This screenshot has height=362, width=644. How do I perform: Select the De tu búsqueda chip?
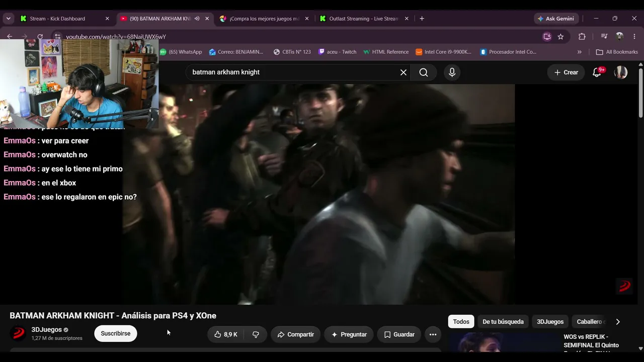click(503, 322)
